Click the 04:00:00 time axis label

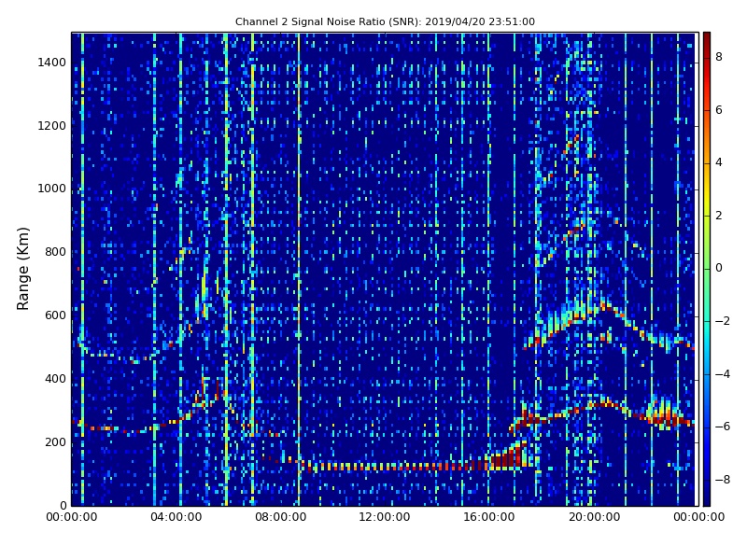coord(176,517)
